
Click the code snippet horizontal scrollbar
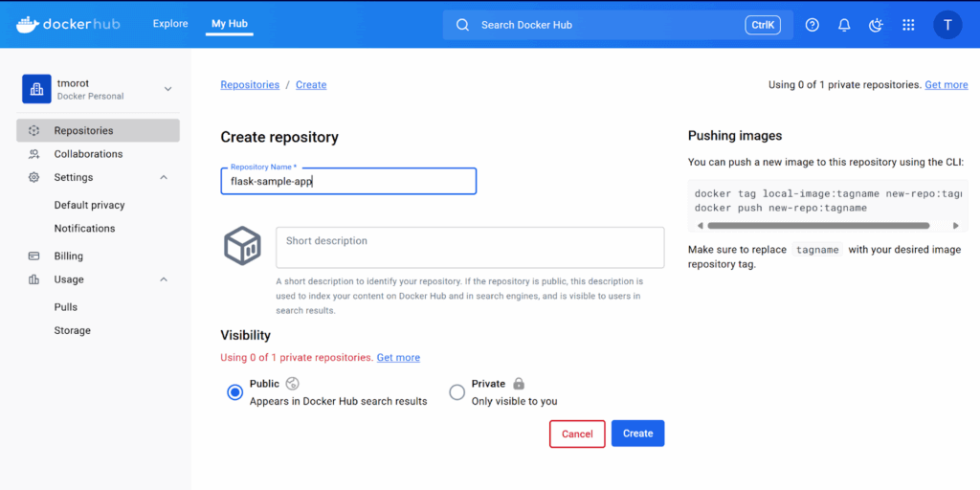click(819, 226)
